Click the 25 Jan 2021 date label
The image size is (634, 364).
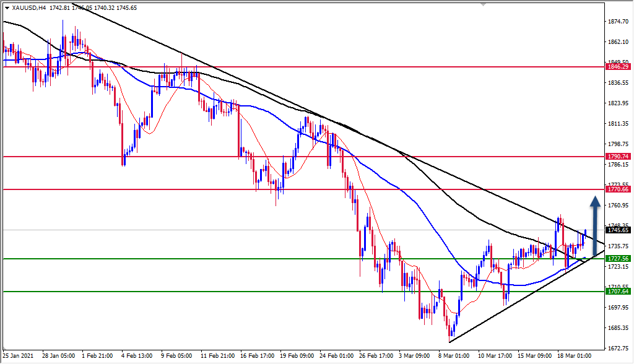18,356
